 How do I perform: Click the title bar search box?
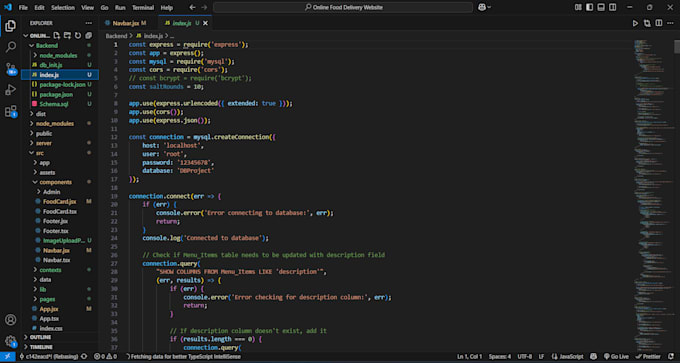pyautogui.click(x=343, y=7)
